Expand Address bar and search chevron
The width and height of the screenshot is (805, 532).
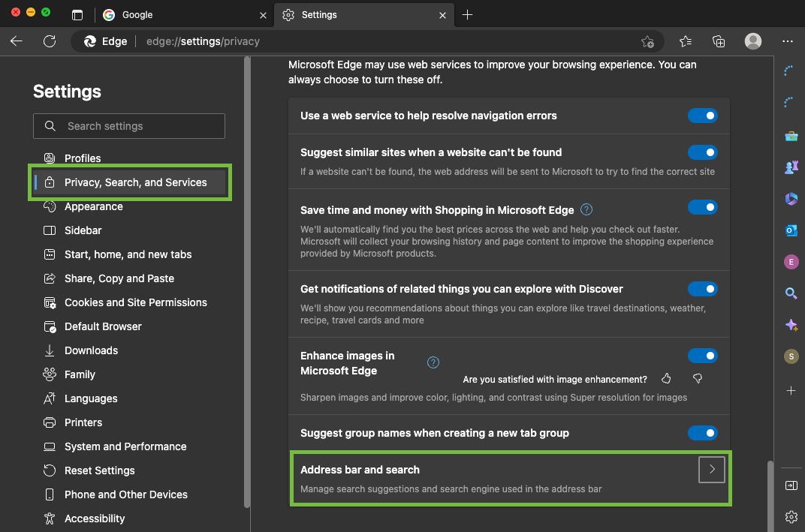pos(711,470)
